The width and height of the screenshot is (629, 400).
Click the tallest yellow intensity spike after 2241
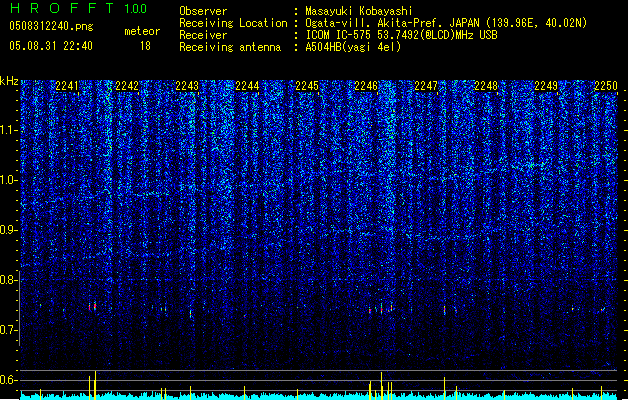pyautogui.click(x=95, y=385)
